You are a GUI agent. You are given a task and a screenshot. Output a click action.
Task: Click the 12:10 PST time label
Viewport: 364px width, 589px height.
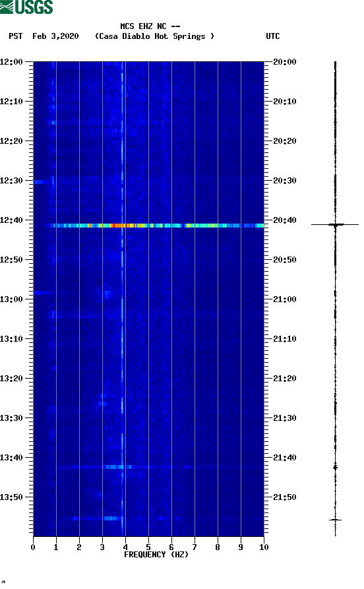(x=11, y=102)
